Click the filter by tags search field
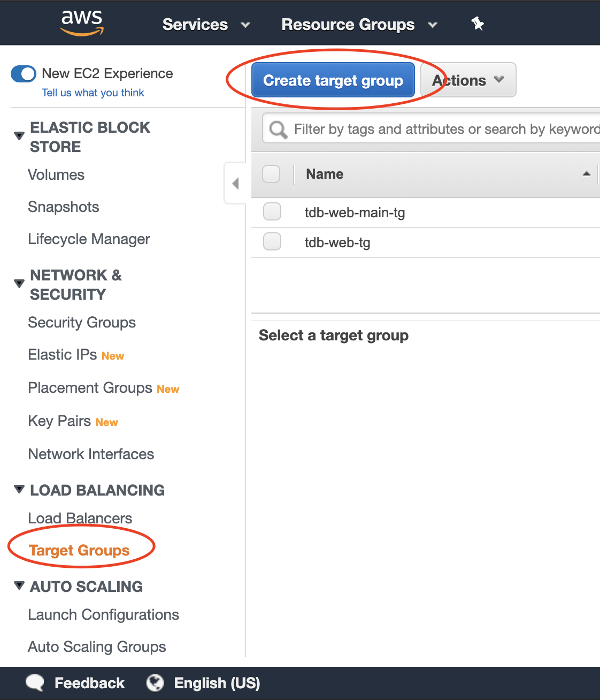This screenshot has height=700, width=600. (444, 130)
